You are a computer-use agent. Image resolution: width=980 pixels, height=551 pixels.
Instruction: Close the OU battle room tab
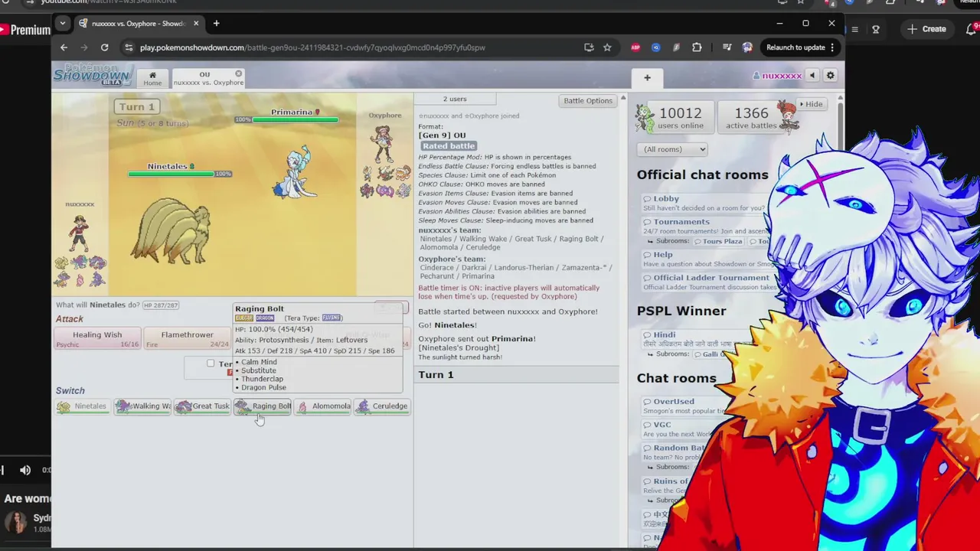238,74
